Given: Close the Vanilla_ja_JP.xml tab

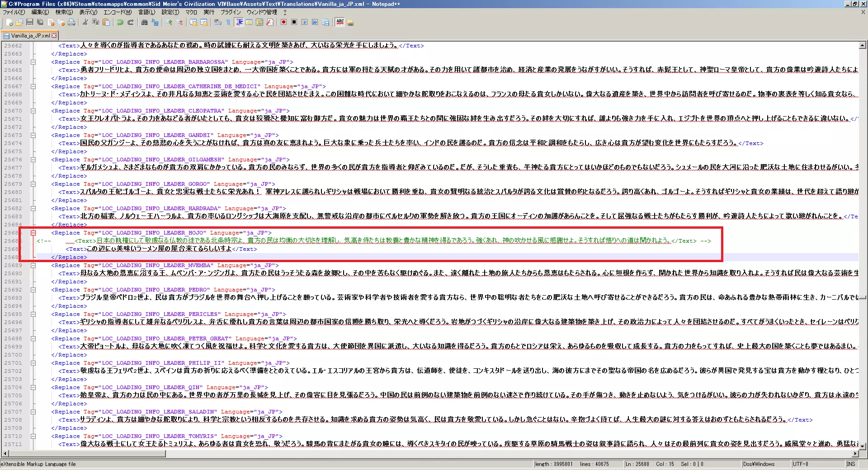Looking at the screenshot, I should [x=54, y=35].
